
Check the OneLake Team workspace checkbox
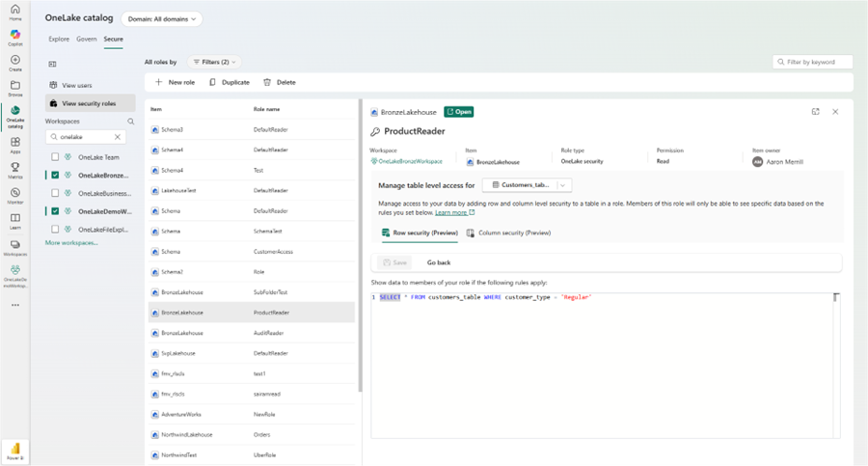[55, 157]
